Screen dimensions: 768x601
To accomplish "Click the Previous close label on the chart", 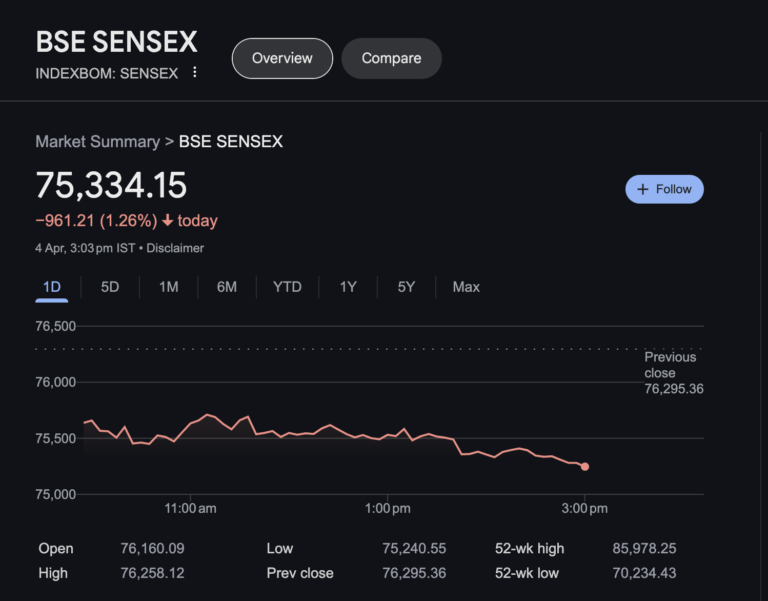I will 673,373.
